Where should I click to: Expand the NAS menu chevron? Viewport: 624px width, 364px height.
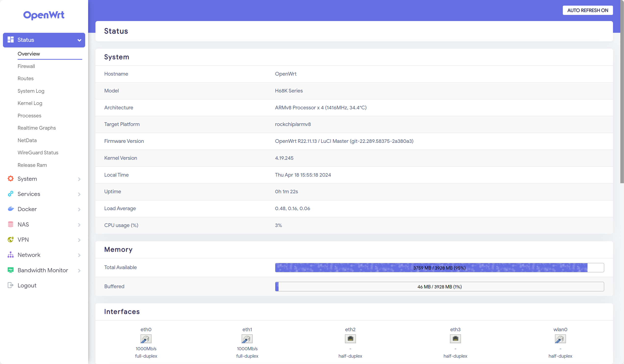(x=79, y=225)
